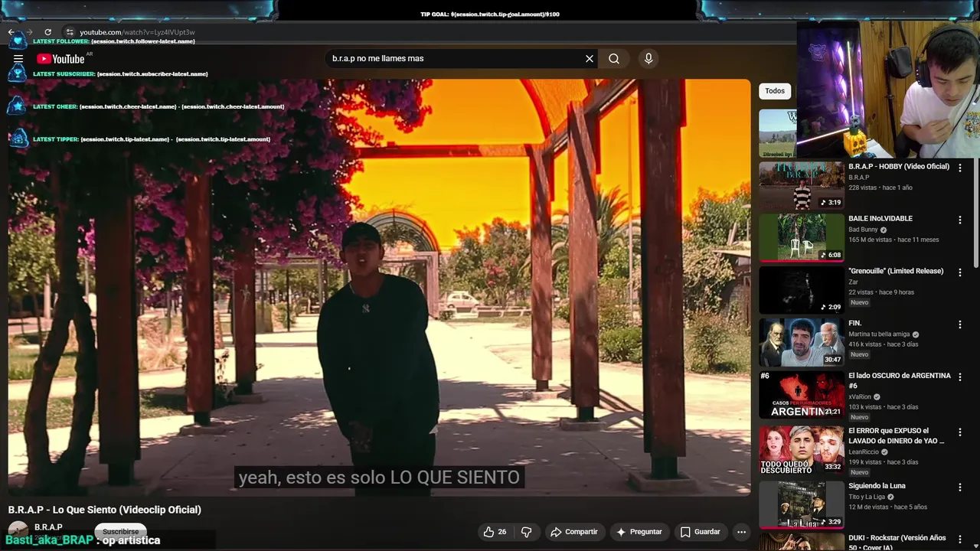980x551 pixels.
Task: Open options menu for Grenouille video
Action: click(959, 272)
